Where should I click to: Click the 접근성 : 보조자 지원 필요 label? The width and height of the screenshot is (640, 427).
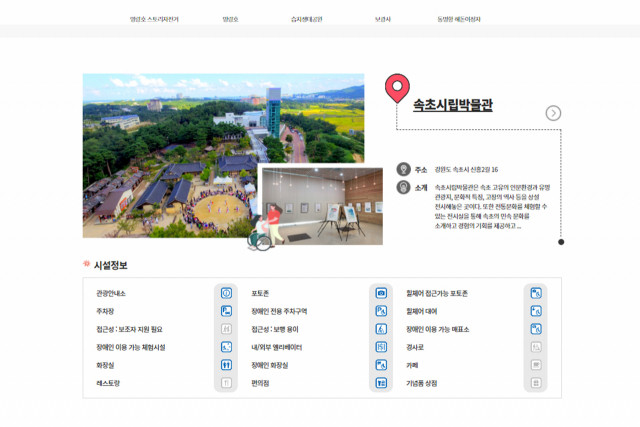pyautogui.click(x=129, y=329)
